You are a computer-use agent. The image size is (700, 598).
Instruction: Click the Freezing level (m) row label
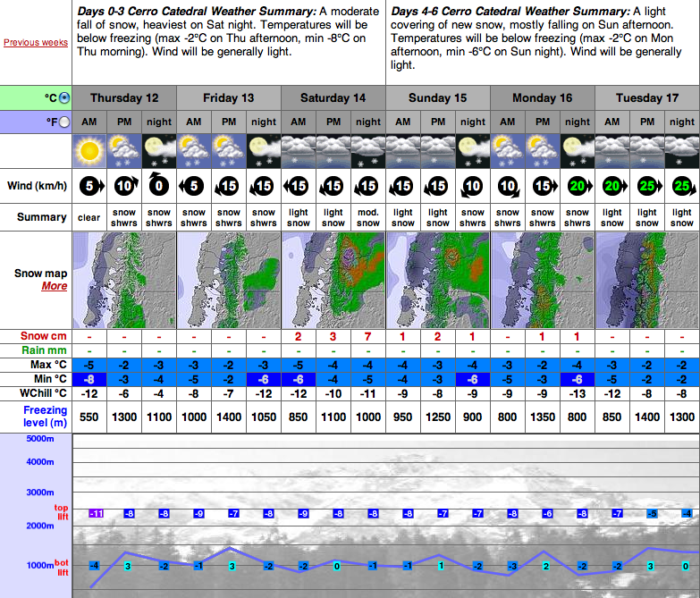coord(45,417)
